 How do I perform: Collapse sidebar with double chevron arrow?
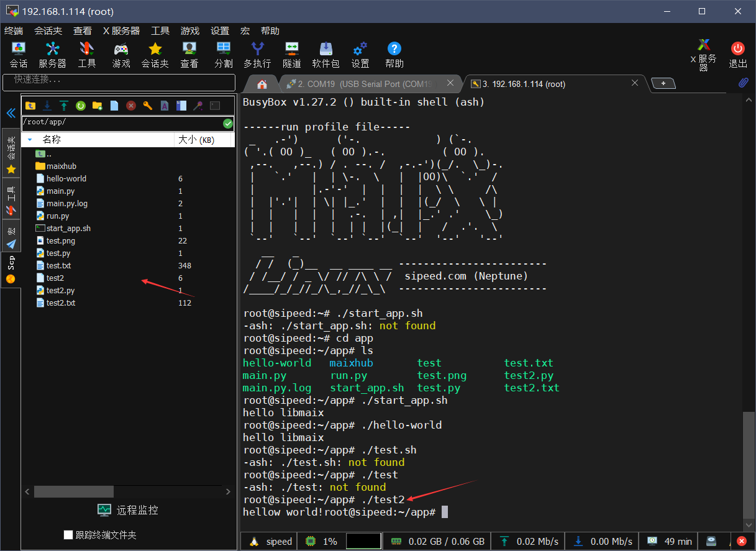11,113
